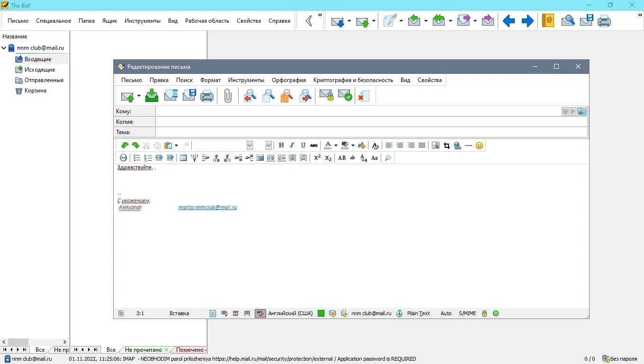Click the bulleted list icon
The width and height of the screenshot is (644, 364).
[137, 158]
